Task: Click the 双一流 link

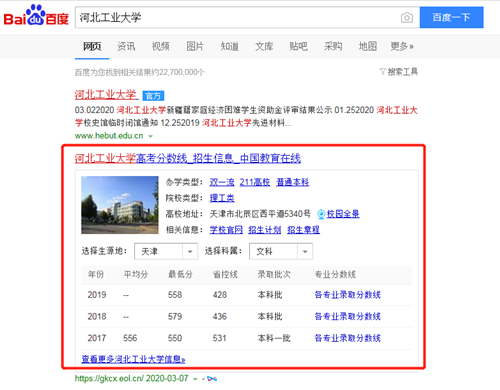Action: [x=222, y=182]
